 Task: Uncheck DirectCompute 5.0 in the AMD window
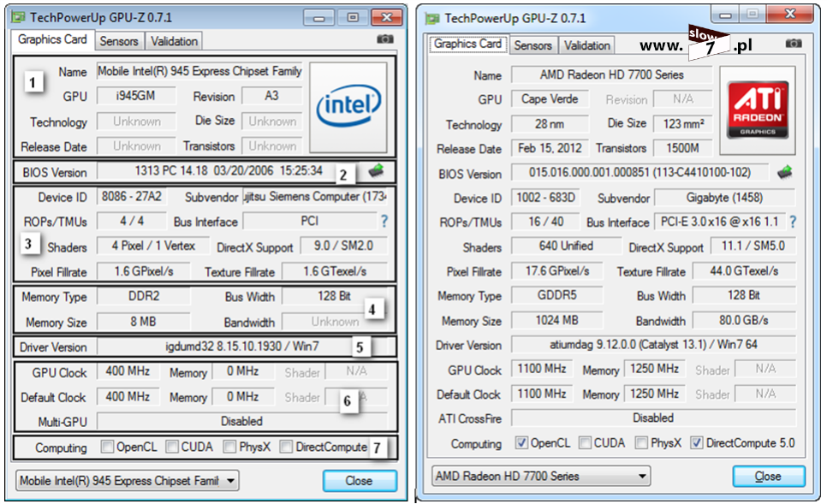pyautogui.click(x=697, y=443)
